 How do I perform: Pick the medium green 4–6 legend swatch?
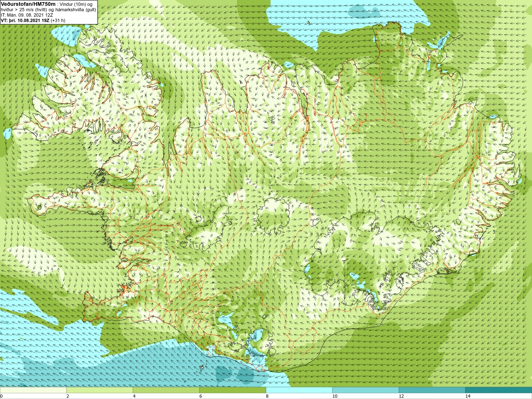[x=166, y=390]
